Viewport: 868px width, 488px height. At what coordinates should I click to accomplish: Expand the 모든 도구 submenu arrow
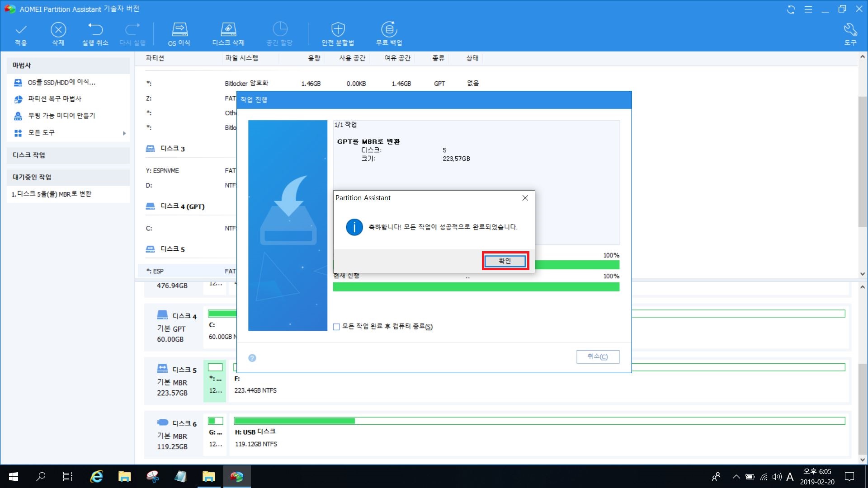[124, 133]
